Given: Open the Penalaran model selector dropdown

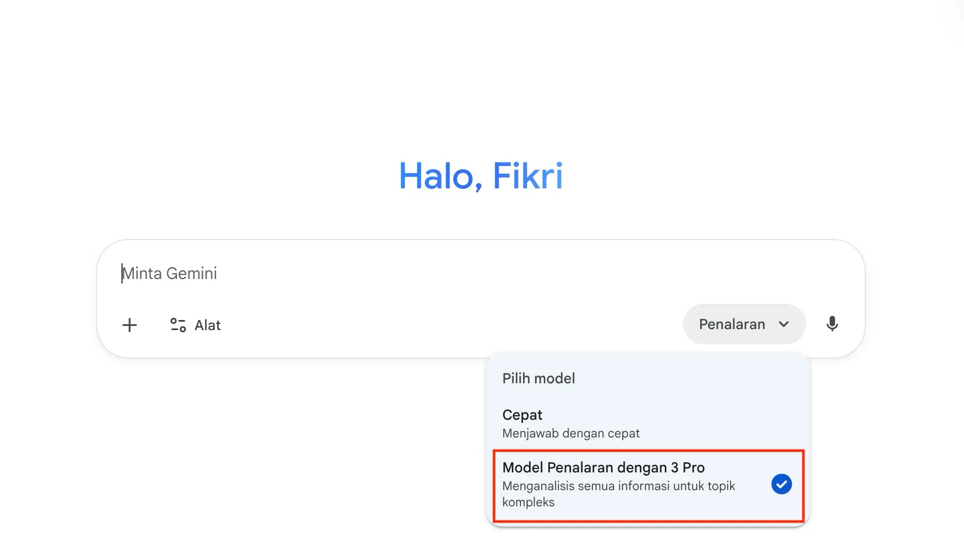Looking at the screenshot, I should point(743,324).
